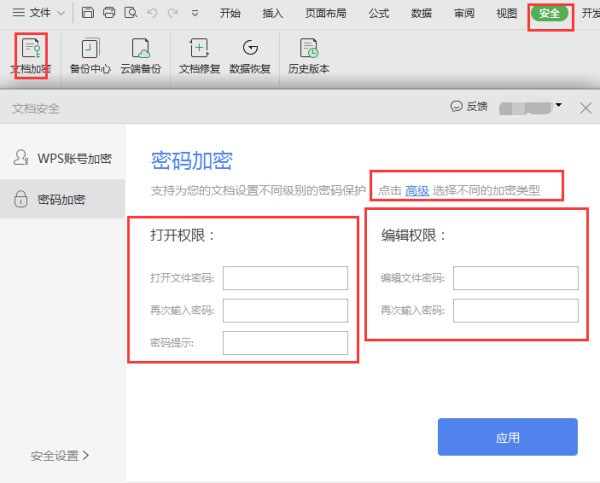600x483 pixels.
Task: Focus the 编辑文件密码 input field
Action: pyautogui.click(x=515, y=278)
